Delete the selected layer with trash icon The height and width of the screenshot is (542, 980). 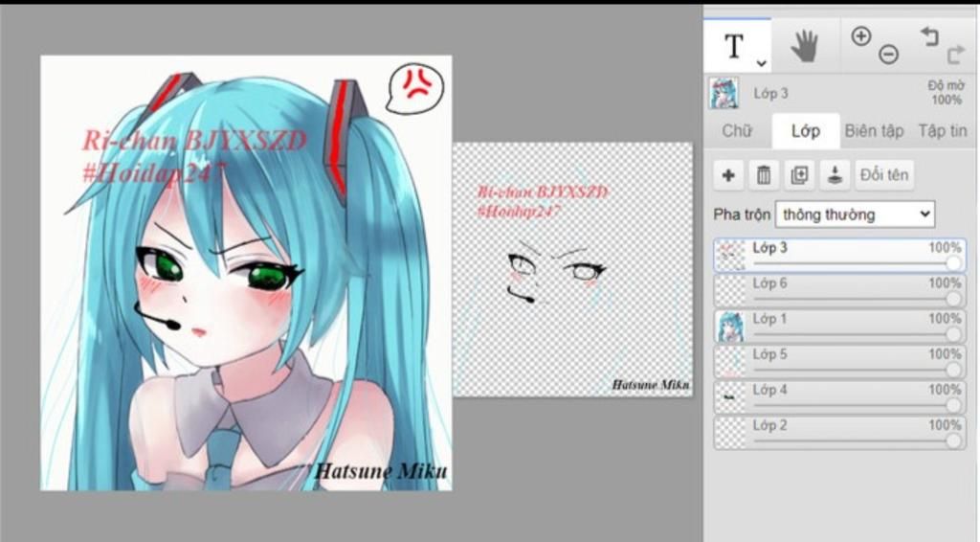click(x=764, y=175)
